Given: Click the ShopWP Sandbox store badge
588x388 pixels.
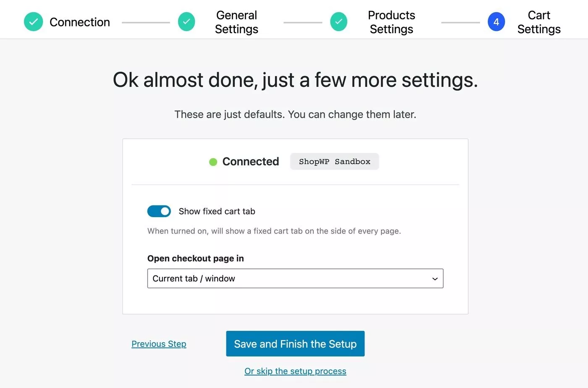Looking at the screenshot, I should [334, 162].
